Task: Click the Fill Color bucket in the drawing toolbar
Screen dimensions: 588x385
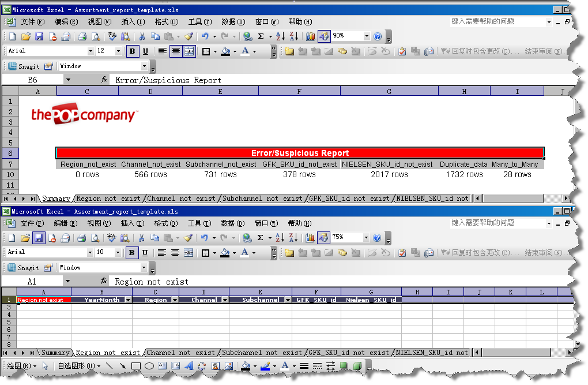Action: point(245,366)
